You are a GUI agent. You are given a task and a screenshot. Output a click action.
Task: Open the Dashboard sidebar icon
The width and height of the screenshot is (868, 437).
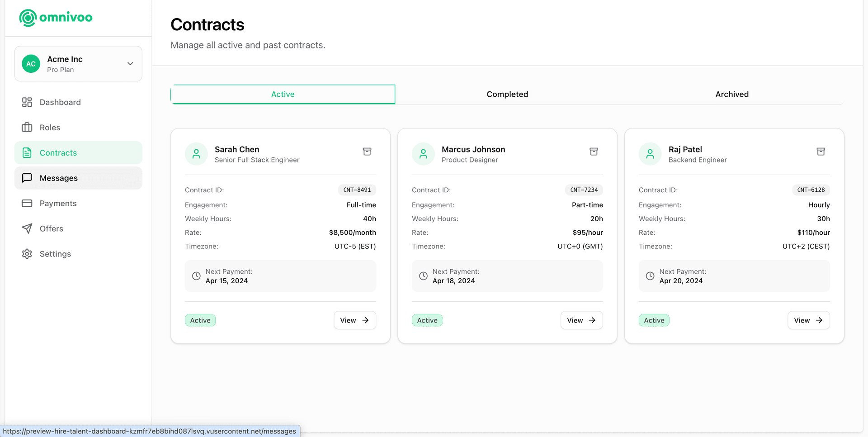(27, 102)
